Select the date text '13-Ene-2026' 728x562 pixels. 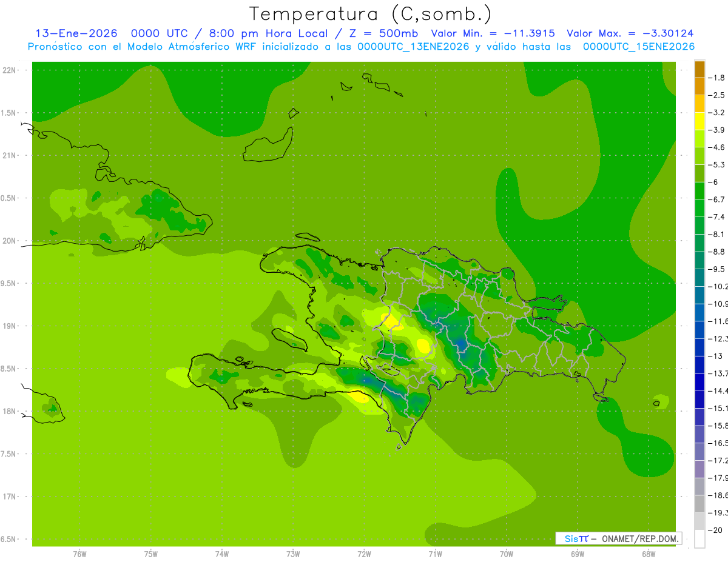pos(76,33)
